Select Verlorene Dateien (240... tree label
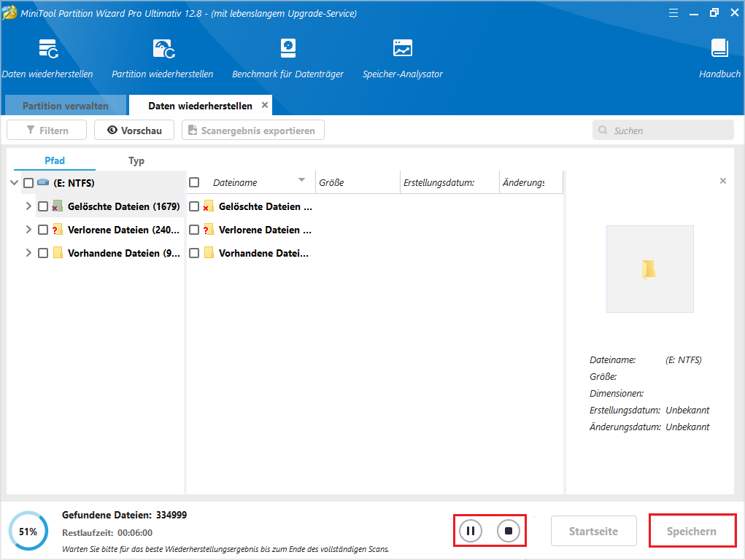745x560 pixels. (123, 230)
